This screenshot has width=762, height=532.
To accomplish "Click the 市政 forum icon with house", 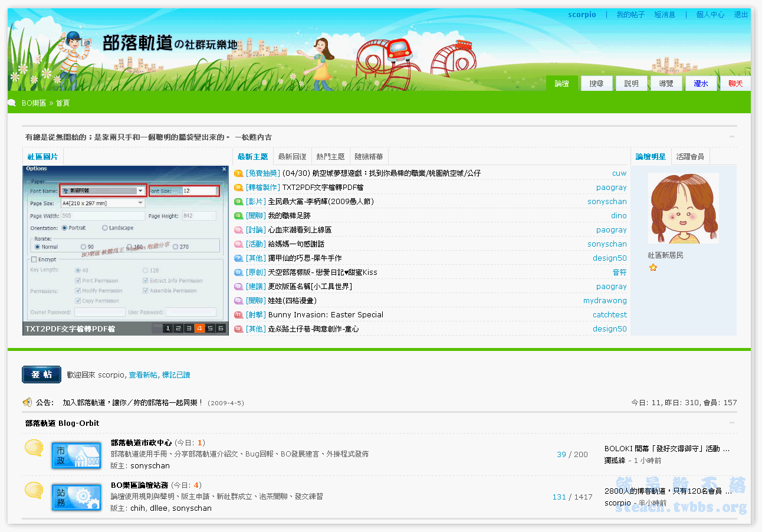I will [76, 455].
